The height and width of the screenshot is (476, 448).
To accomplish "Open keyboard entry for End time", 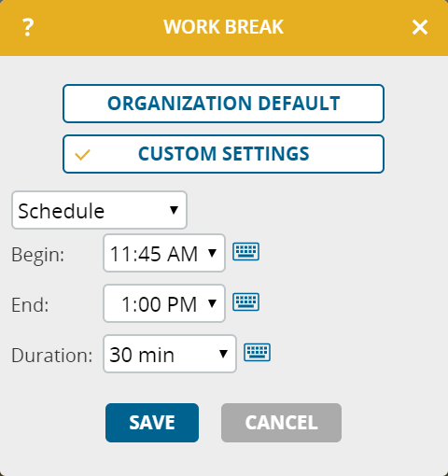I will tap(246, 301).
